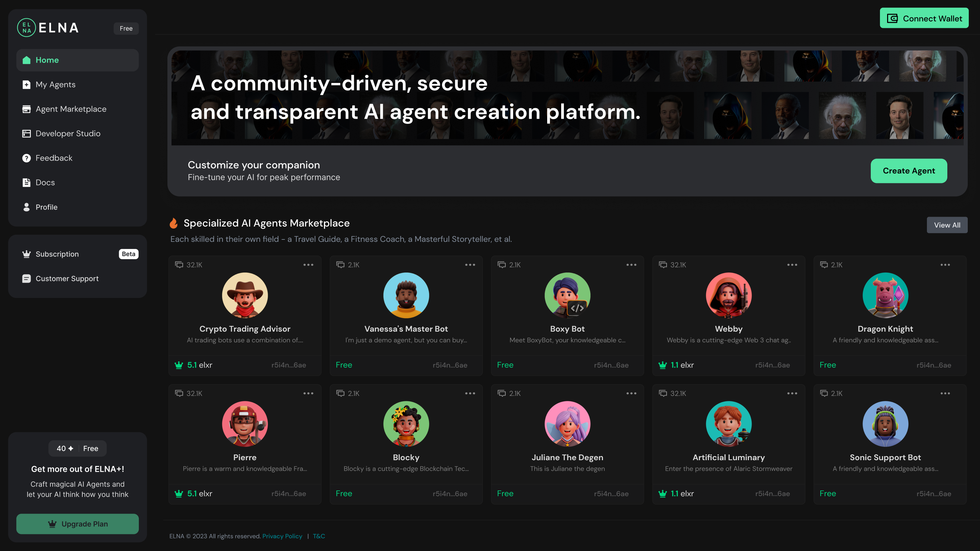980x551 pixels.
Task: Open three-dot menu on Sonic Support Bot
Action: point(945,393)
